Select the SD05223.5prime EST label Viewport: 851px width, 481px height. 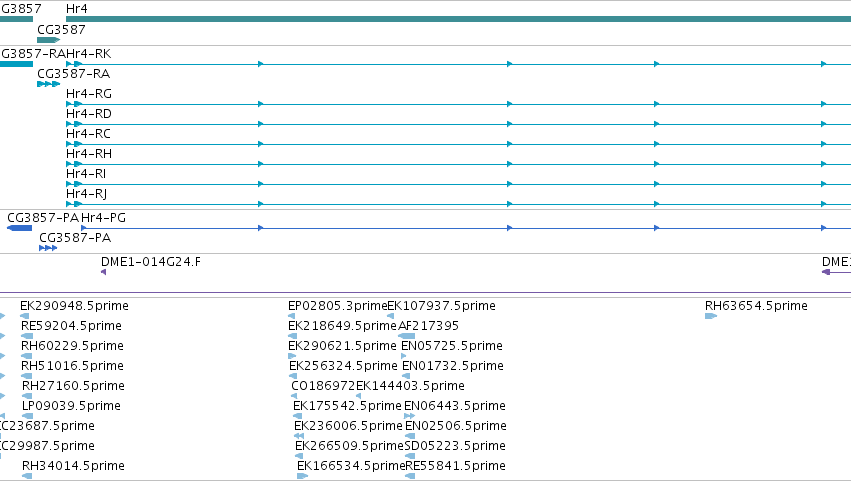455,446
